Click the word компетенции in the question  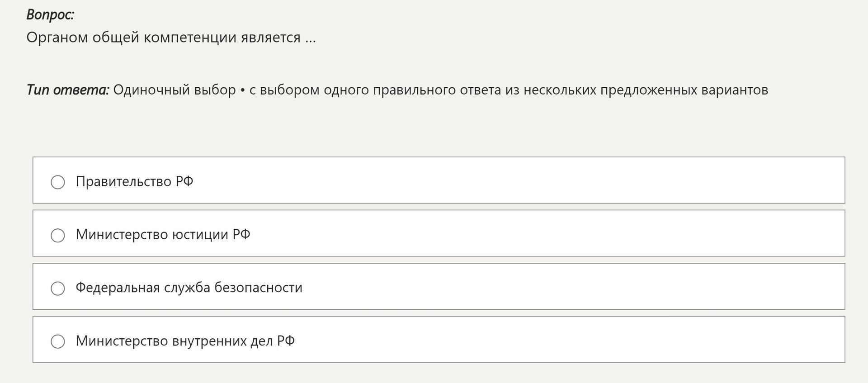[190, 38]
